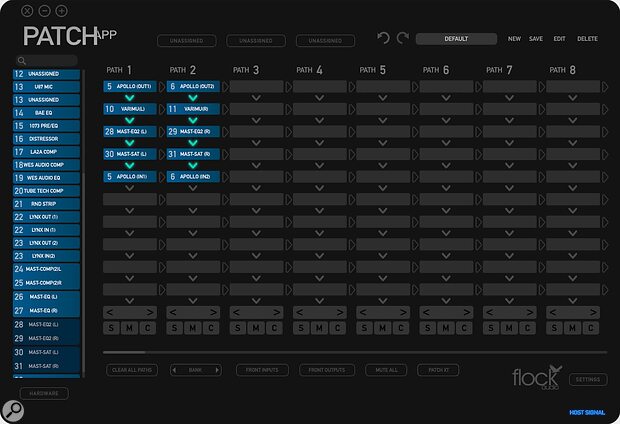Shift Path 2 left with the < arrow
This screenshot has width=620, height=424.
(x=173, y=312)
